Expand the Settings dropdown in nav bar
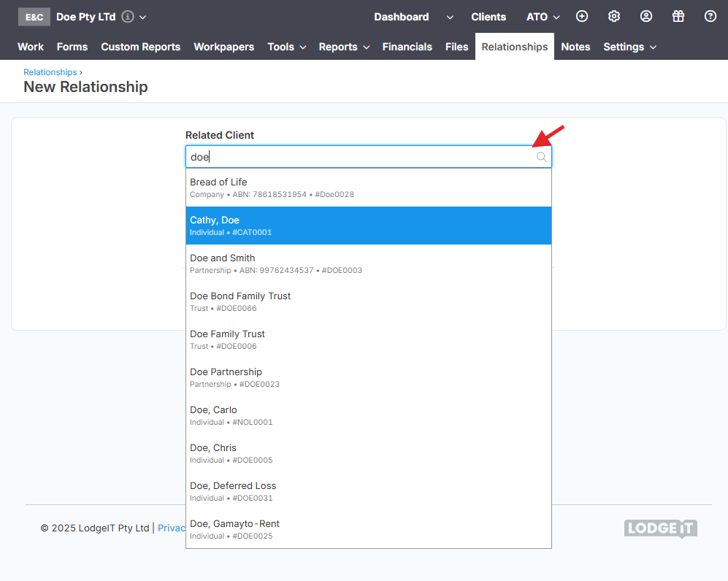Screen dimensions: 728x581 click(x=629, y=47)
